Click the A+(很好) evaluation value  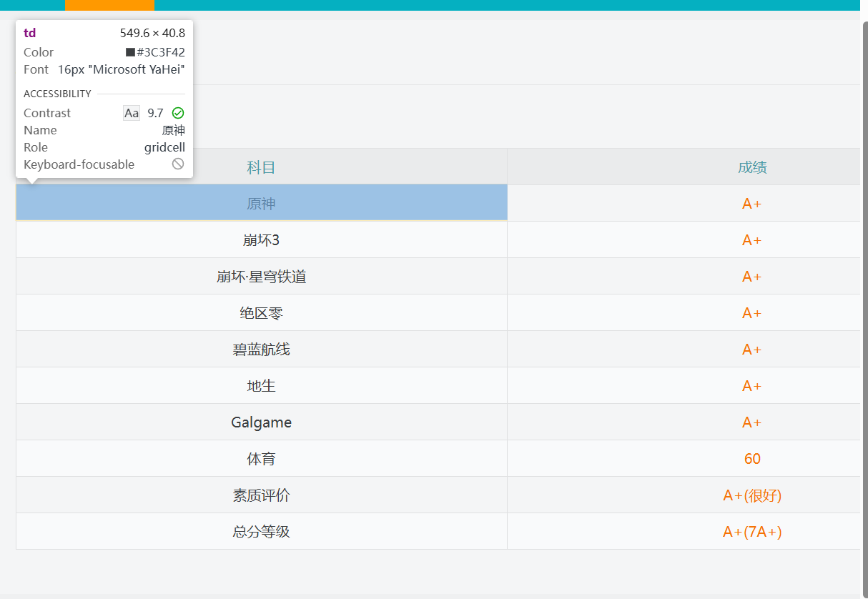tap(752, 495)
